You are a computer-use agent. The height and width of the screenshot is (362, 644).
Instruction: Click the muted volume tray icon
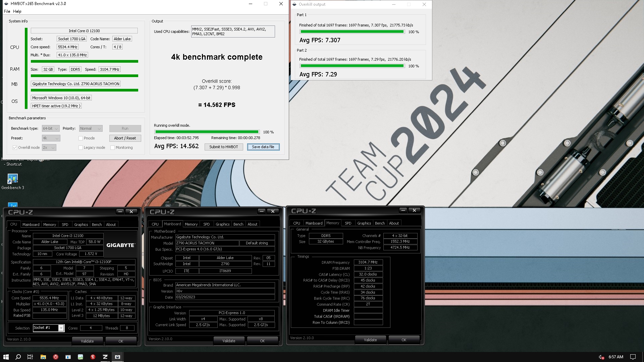coord(601,357)
